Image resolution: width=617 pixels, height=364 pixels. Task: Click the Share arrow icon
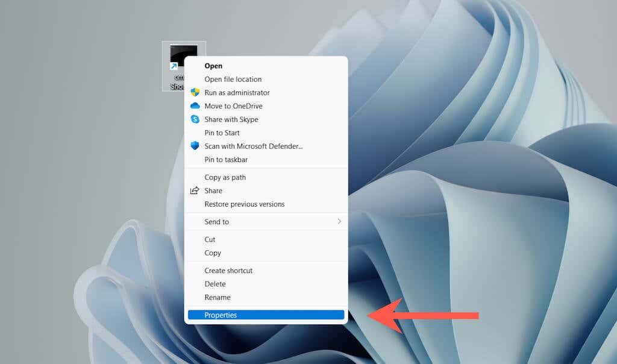click(194, 190)
